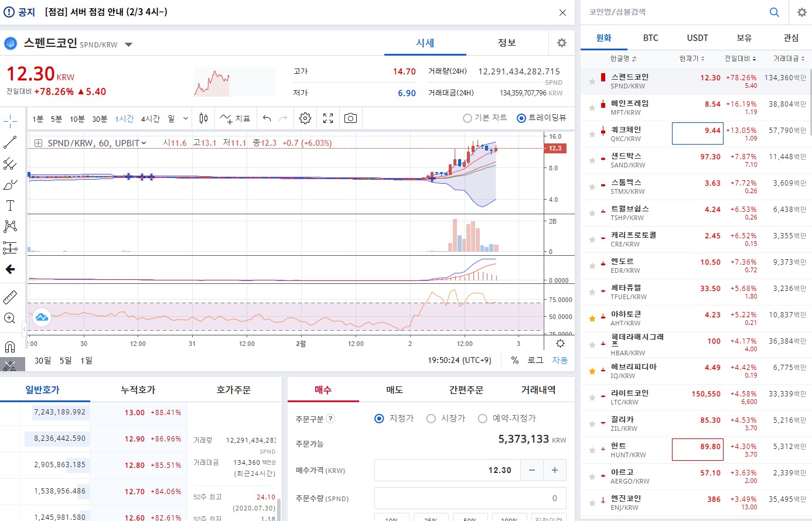
Task: Expand the 스펜드코인 market selector arrow
Action: [129, 44]
